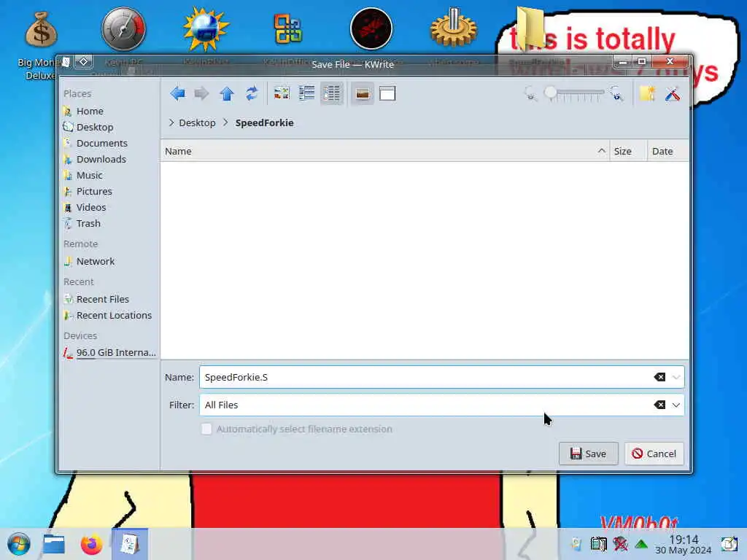Reload the folder view
747x560 pixels.
click(252, 93)
